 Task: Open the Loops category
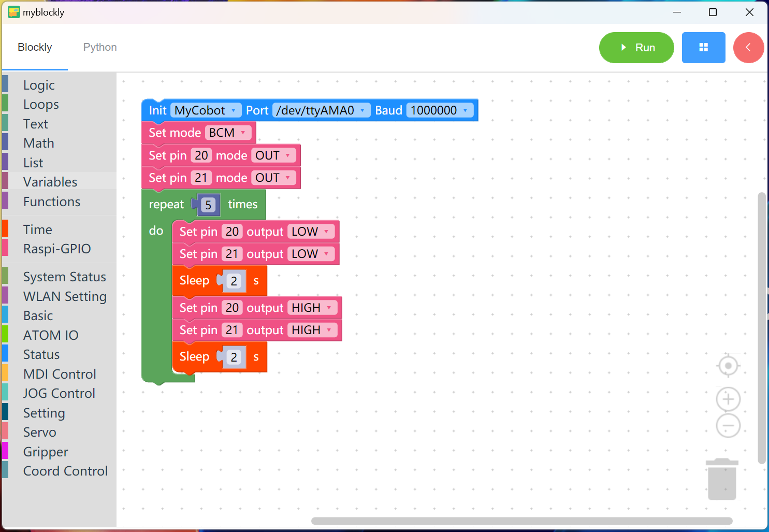(59, 104)
